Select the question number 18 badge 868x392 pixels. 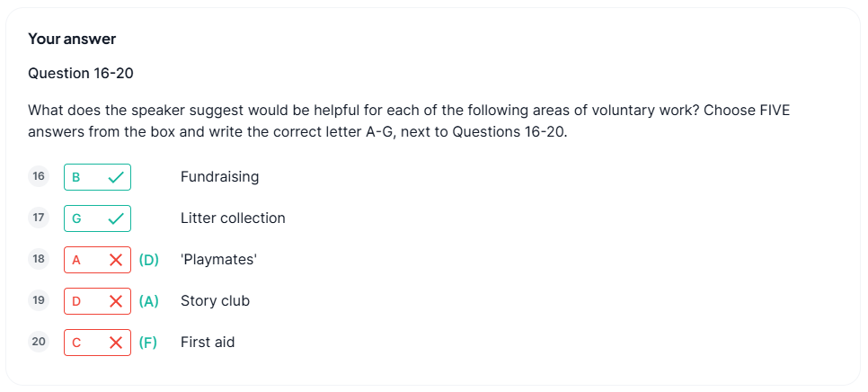pos(39,259)
